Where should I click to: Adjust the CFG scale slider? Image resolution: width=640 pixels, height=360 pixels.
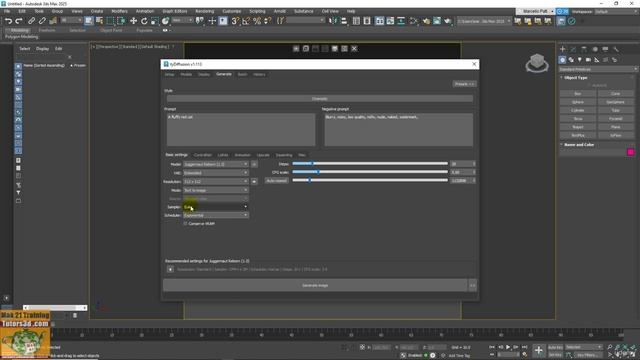click(370, 172)
